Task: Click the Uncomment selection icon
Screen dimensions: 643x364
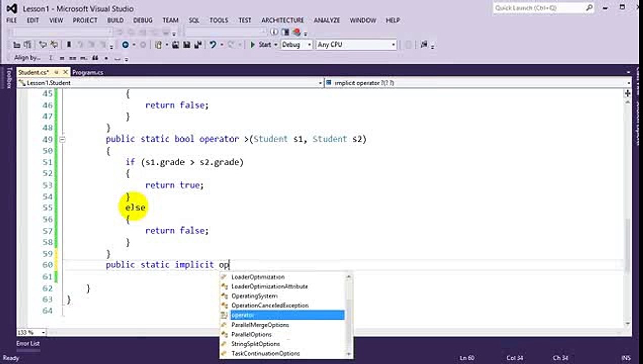Action: tap(54, 44)
